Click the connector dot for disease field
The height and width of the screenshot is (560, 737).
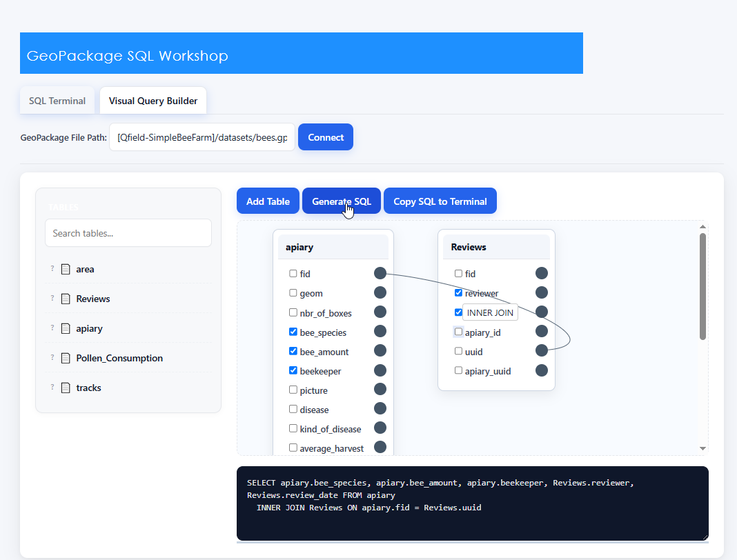click(380, 409)
